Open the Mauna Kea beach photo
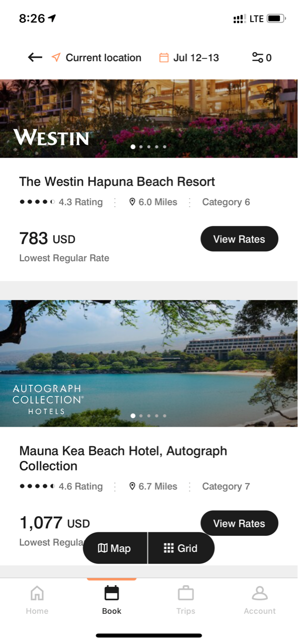The height and width of the screenshot is (644, 298). 149,363
